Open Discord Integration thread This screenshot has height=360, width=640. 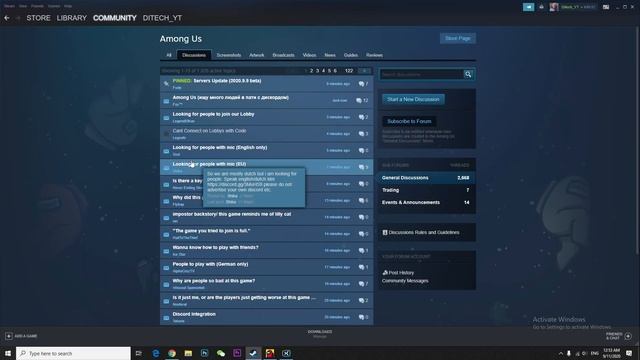(x=266, y=317)
